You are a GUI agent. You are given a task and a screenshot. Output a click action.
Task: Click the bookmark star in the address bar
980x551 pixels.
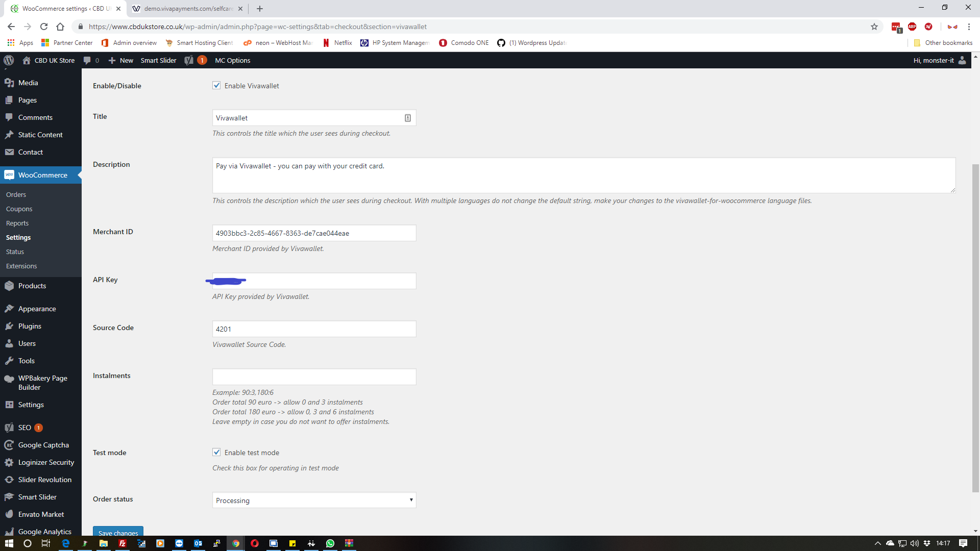point(874,27)
